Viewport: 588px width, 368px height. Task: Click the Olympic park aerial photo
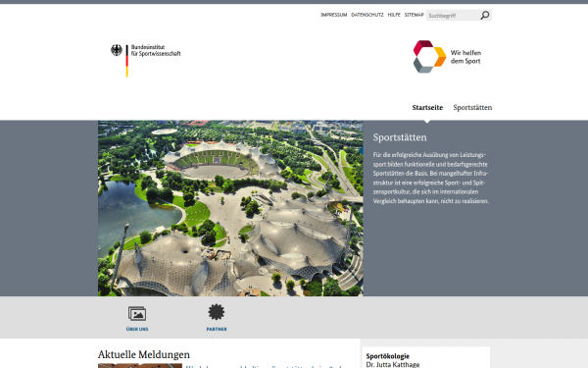click(230, 208)
